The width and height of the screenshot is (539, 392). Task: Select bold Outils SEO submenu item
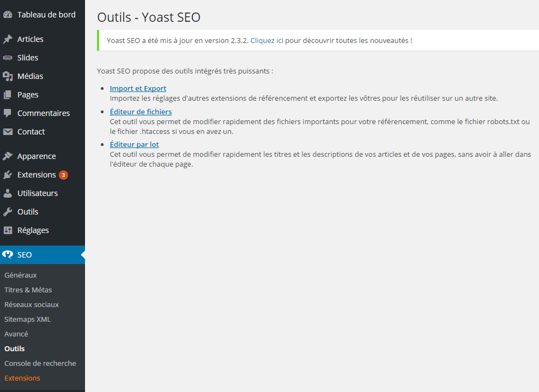click(x=14, y=349)
